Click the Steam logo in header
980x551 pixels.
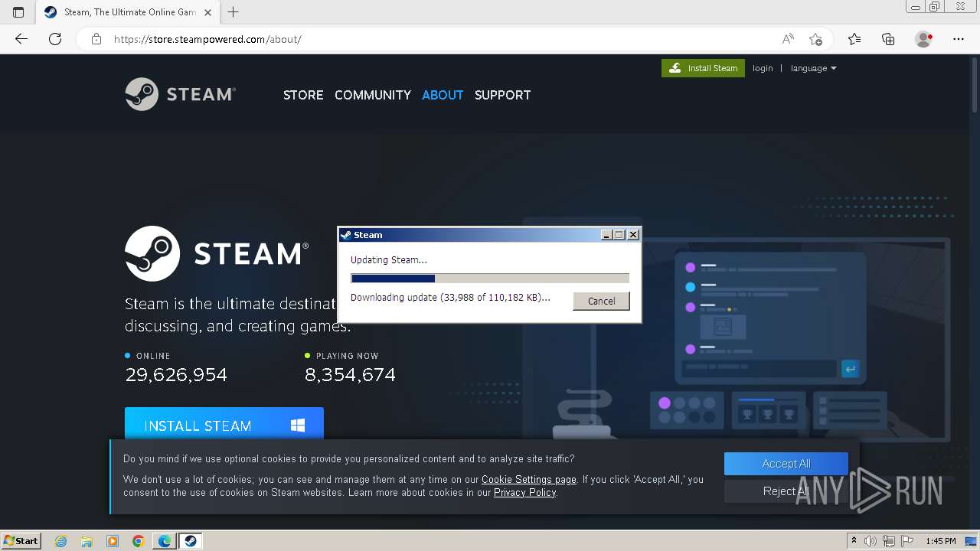(180, 94)
